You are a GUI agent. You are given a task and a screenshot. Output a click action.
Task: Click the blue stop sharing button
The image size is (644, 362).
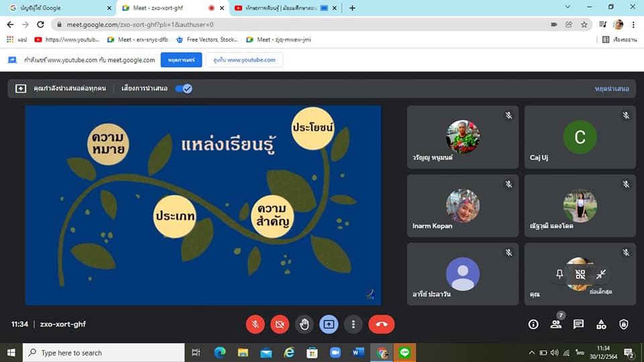(x=181, y=60)
